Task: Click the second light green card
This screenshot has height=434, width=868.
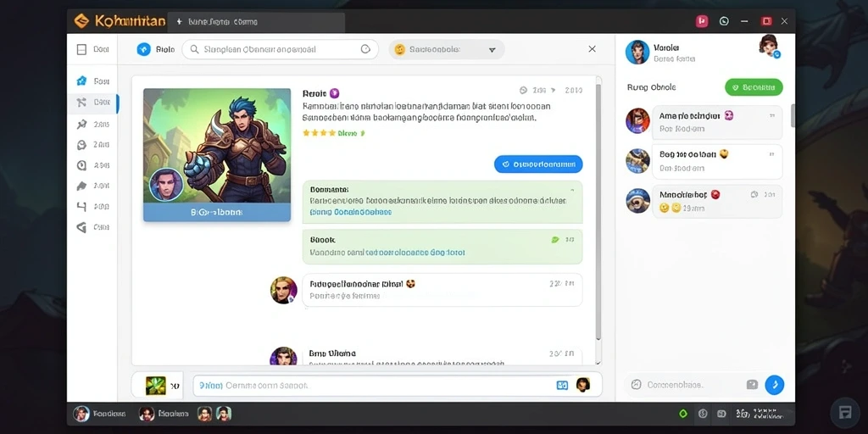Action: coord(442,247)
